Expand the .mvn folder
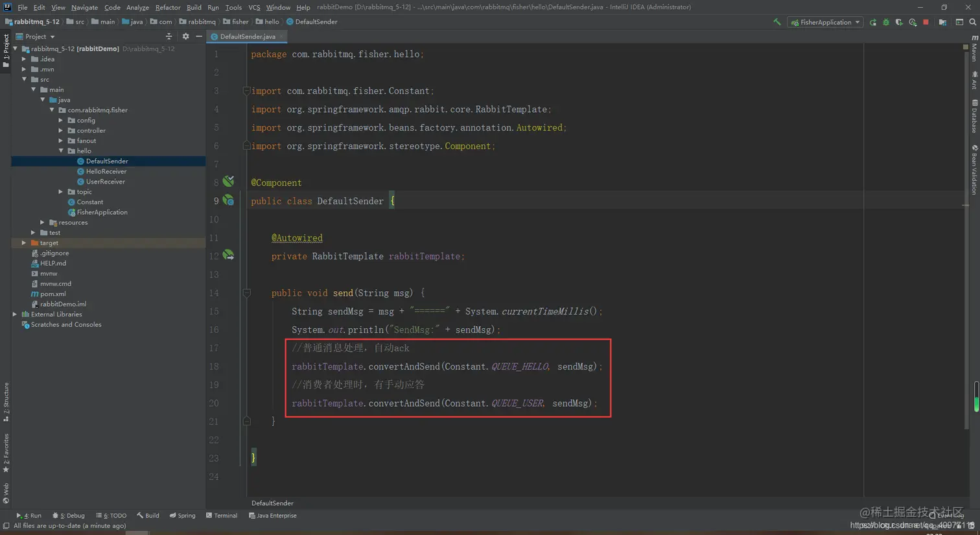 (25, 69)
